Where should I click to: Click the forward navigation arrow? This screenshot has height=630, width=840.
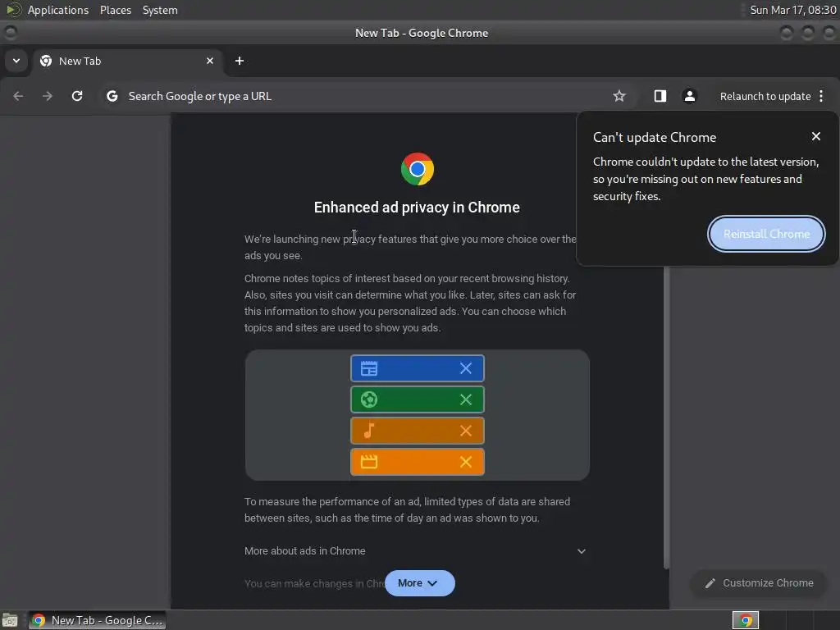coord(48,96)
